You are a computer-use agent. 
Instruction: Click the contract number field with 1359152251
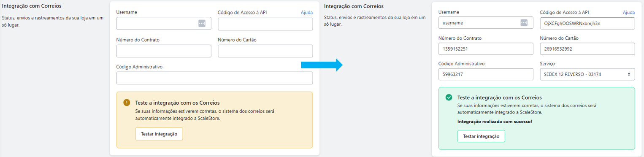(486, 49)
